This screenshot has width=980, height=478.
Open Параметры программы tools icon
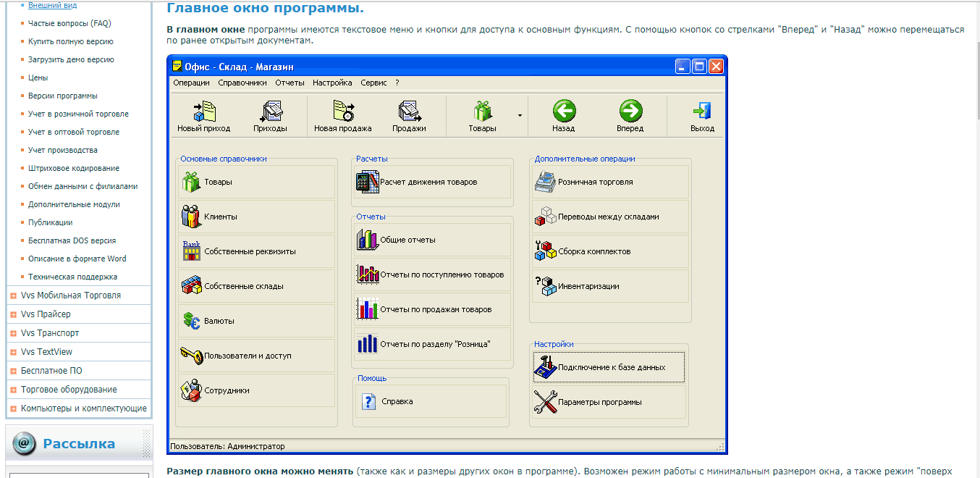[545, 402]
